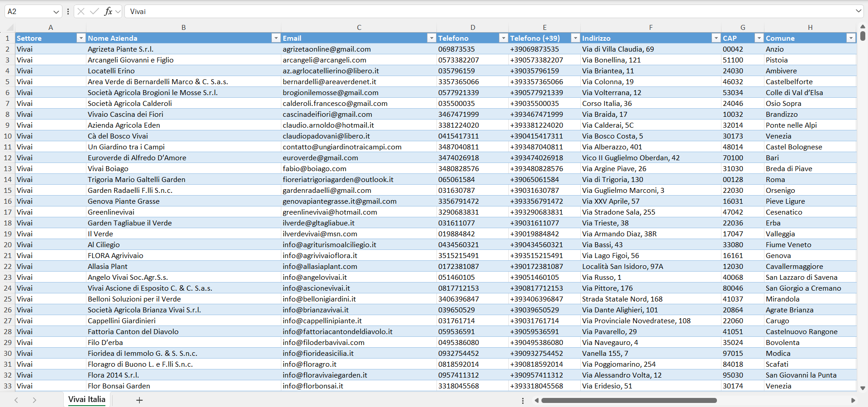
Task: Select column B header
Action: click(184, 28)
